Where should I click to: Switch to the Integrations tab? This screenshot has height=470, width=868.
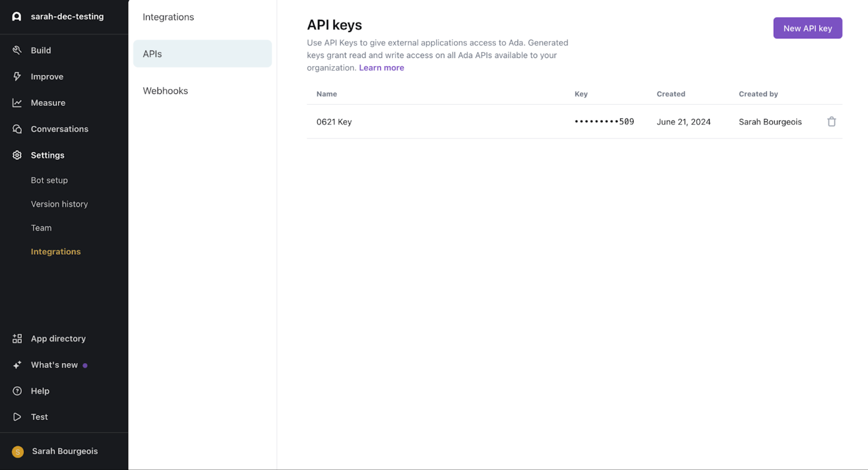(x=168, y=17)
